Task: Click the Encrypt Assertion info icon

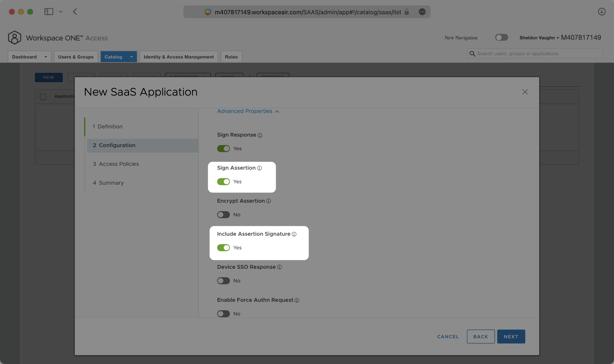Action: click(268, 201)
